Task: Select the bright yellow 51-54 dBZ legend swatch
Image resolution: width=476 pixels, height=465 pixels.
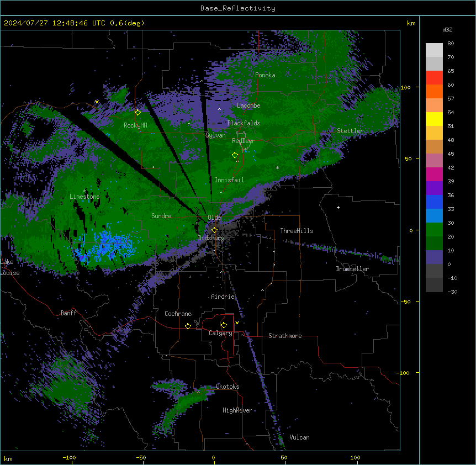Action: 434,119
